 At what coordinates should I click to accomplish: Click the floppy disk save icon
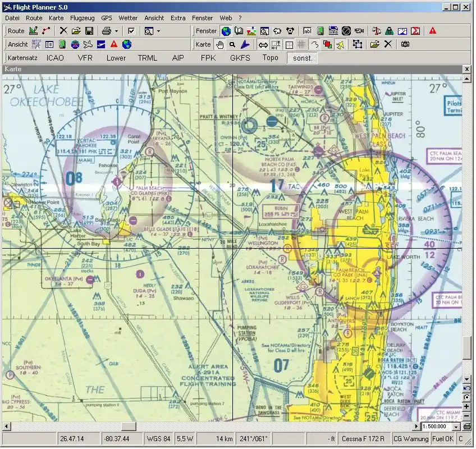click(x=89, y=31)
